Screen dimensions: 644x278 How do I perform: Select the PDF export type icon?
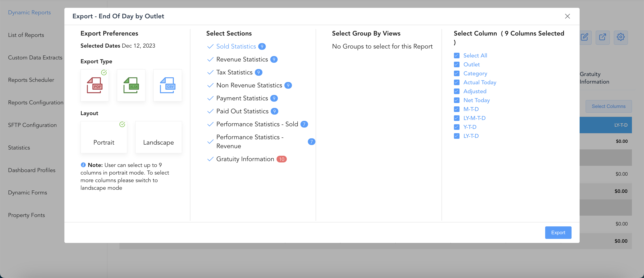(x=95, y=85)
